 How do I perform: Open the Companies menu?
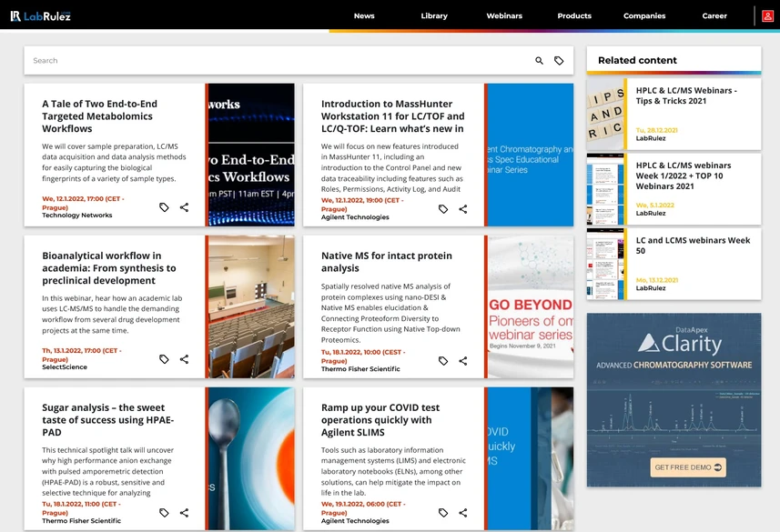pyautogui.click(x=644, y=15)
